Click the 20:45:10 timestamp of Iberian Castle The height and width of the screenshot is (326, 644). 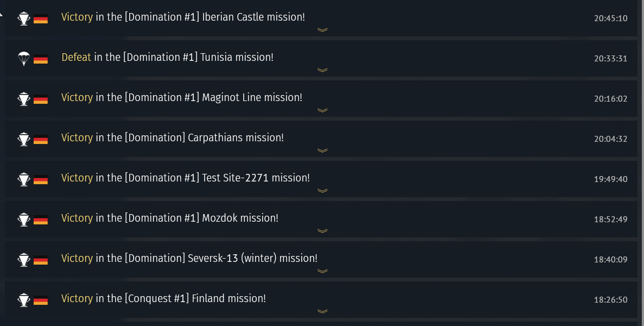pyautogui.click(x=610, y=18)
